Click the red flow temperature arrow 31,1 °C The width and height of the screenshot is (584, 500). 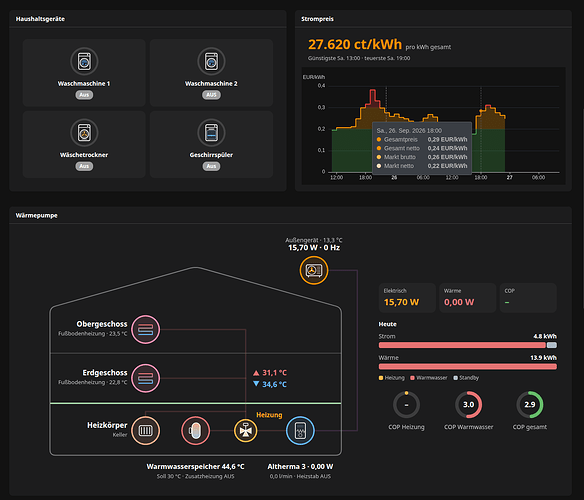coord(256,373)
